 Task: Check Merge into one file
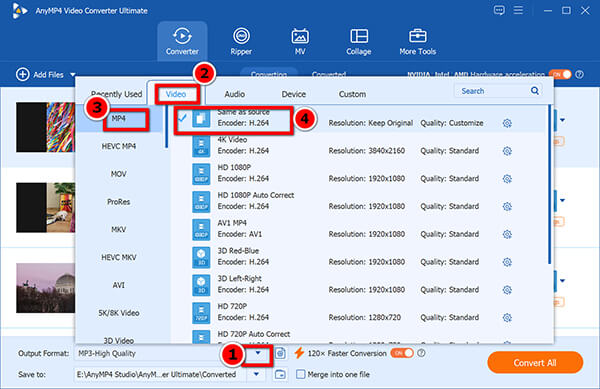point(301,374)
